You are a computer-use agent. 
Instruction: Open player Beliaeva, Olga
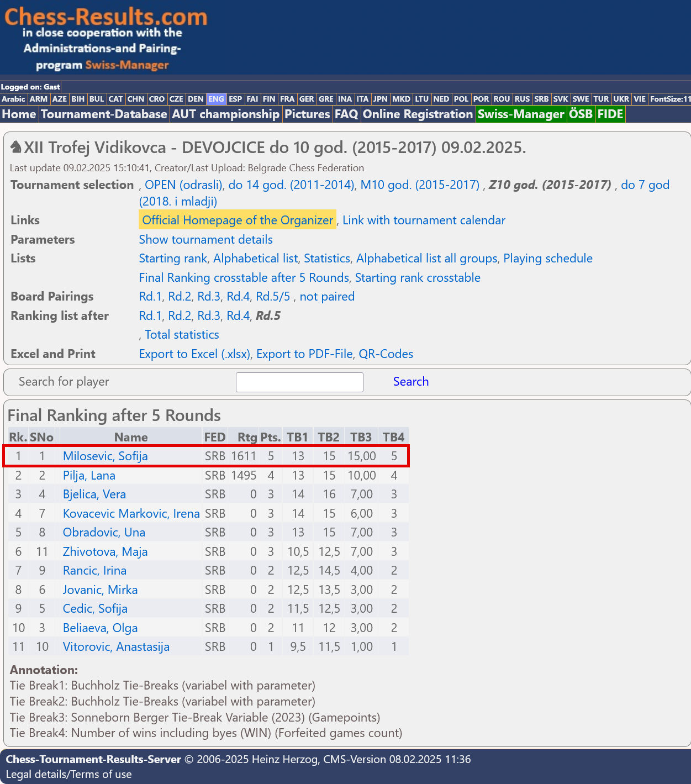coord(100,628)
